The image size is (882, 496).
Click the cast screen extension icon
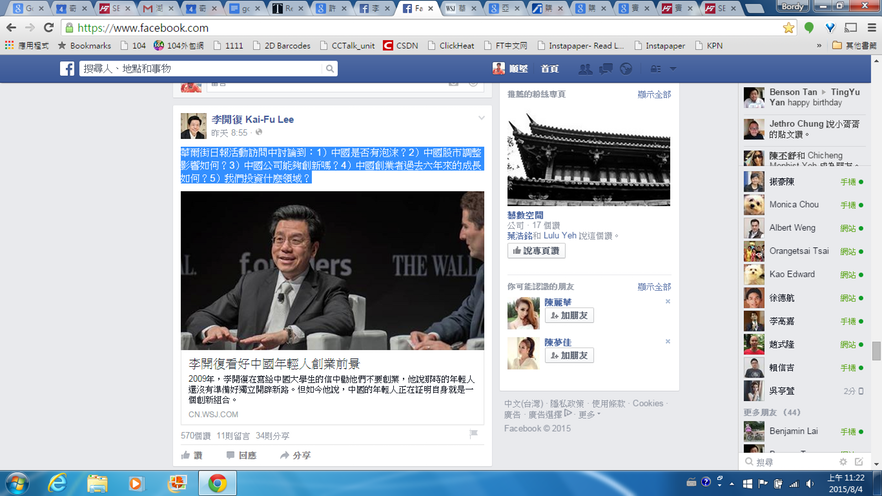(850, 28)
